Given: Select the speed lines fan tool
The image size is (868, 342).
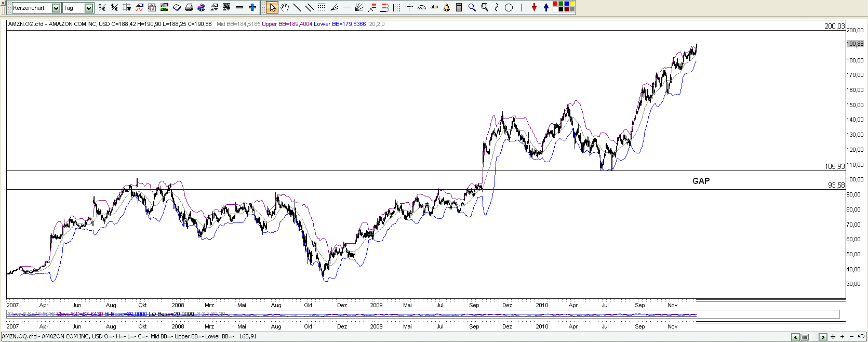Looking at the screenshot, I should tap(334, 7).
